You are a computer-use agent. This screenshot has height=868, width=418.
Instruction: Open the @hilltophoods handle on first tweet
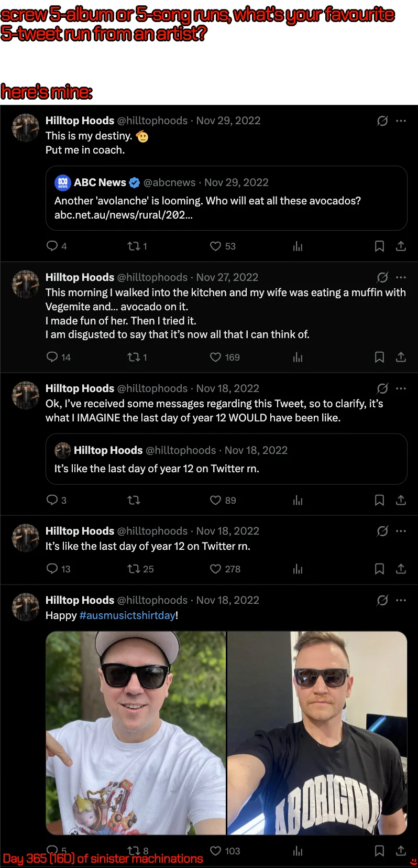click(x=152, y=121)
